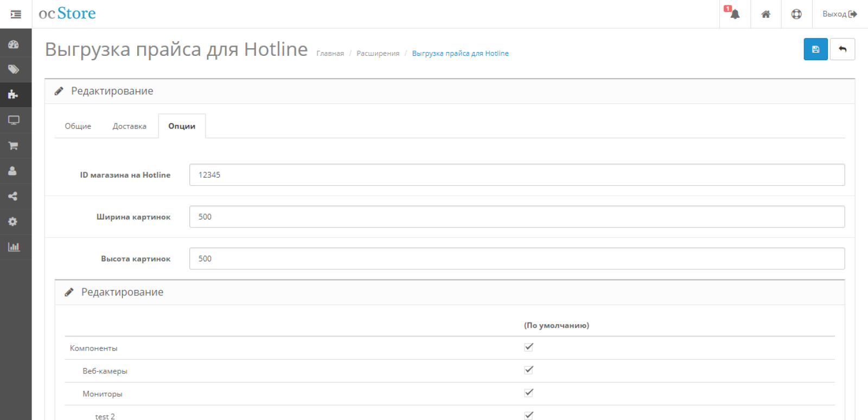
Task: Open Главная breadcrumb link
Action: pos(330,54)
